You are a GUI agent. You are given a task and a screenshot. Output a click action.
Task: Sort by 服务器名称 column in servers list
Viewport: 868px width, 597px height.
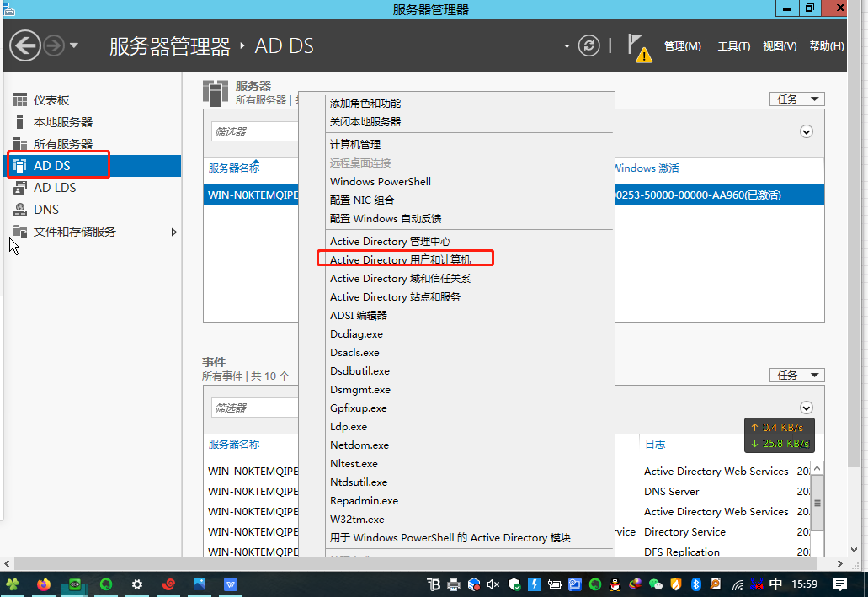233,168
